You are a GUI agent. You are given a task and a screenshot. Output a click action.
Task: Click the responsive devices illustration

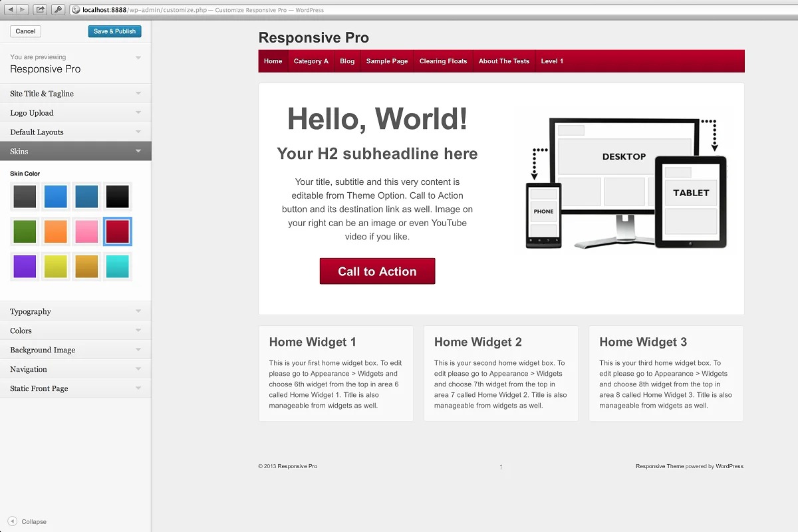626,184
